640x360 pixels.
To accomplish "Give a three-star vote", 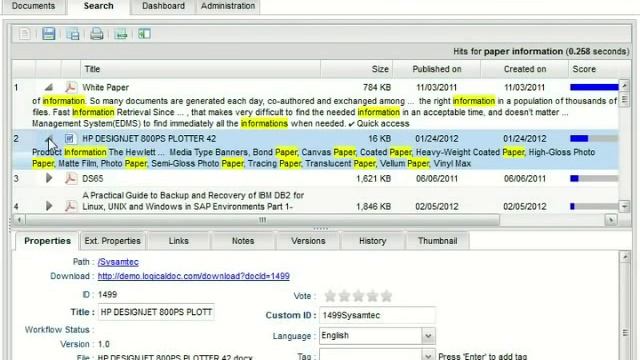I will [358, 296].
